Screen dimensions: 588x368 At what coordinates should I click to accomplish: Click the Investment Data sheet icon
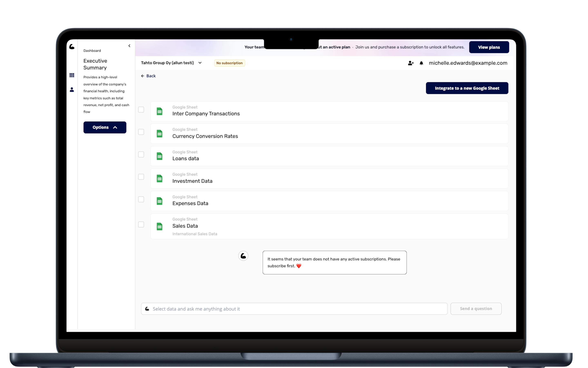(159, 179)
